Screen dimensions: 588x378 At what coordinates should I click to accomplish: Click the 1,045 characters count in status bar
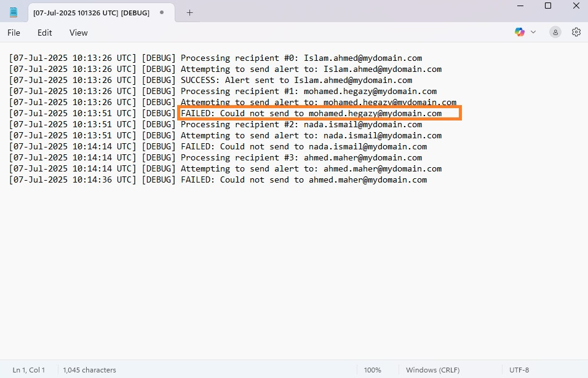tap(89, 370)
